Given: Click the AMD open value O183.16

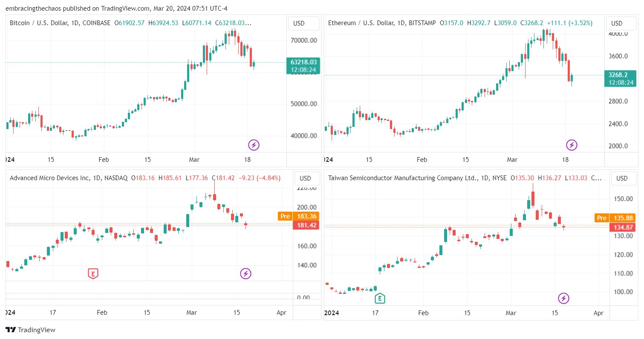Looking at the screenshot, I should [143, 178].
